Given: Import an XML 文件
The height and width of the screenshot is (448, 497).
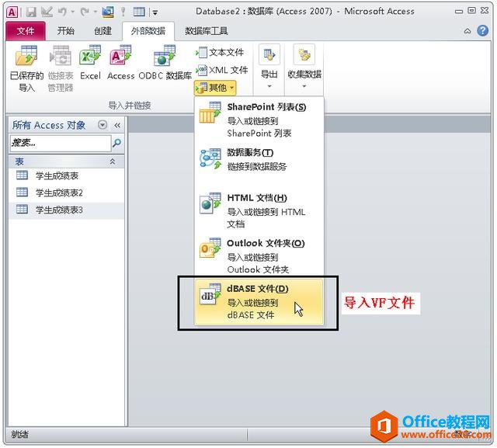Looking at the screenshot, I should [221, 70].
